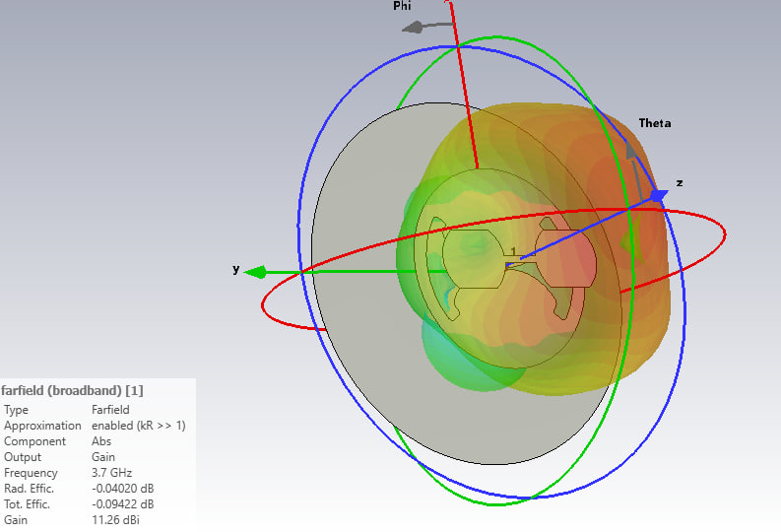
Task: Click the '11.26 dBi' gain value
Action: [x=115, y=520]
